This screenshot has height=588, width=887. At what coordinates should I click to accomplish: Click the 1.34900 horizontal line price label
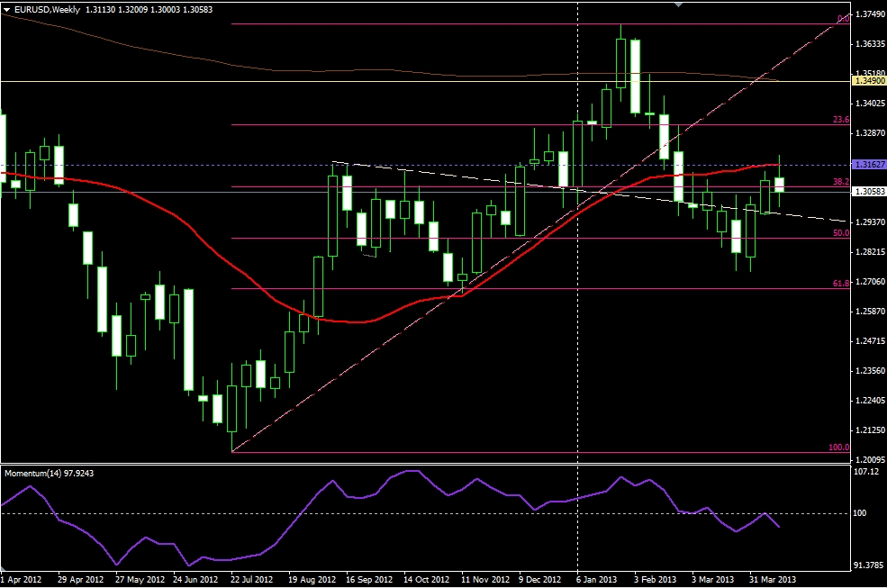coord(868,81)
